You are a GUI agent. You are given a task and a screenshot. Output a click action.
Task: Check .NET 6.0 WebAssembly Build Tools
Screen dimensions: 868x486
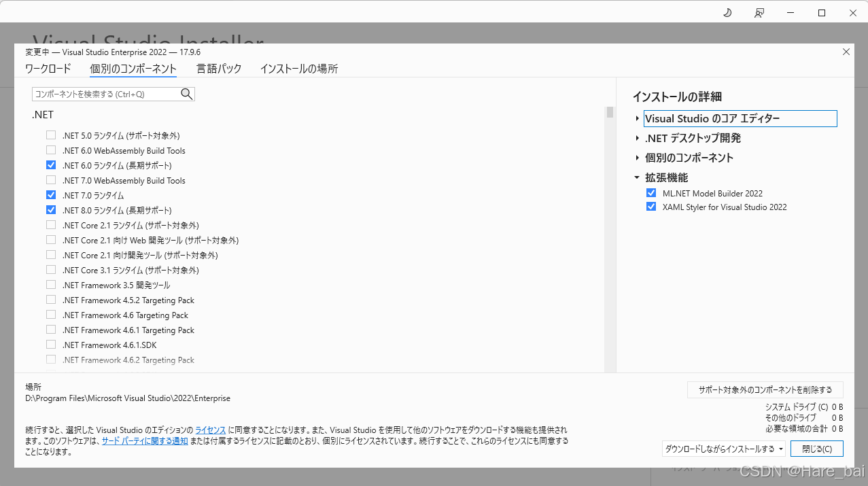coord(51,150)
